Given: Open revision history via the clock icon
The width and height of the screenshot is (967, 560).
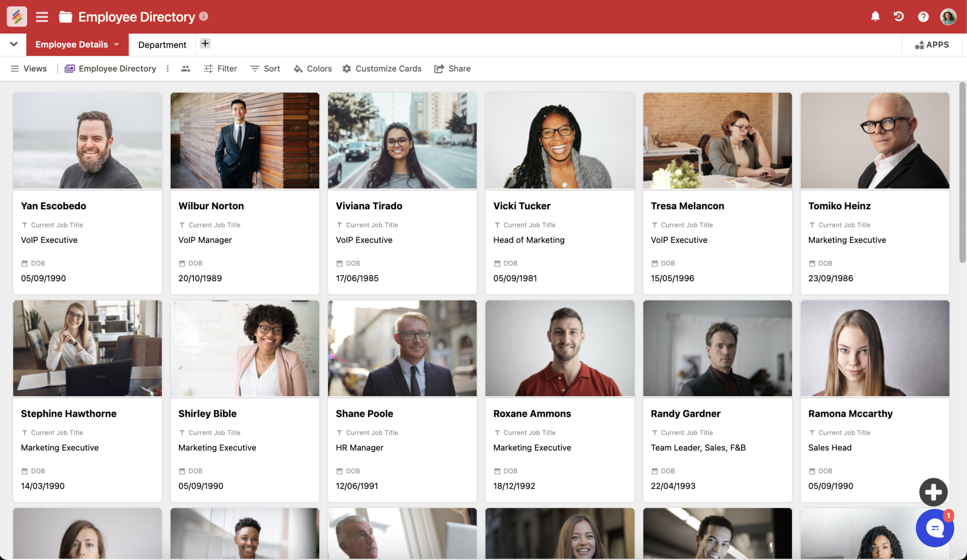Looking at the screenshot, I should (x=899, y=16).
